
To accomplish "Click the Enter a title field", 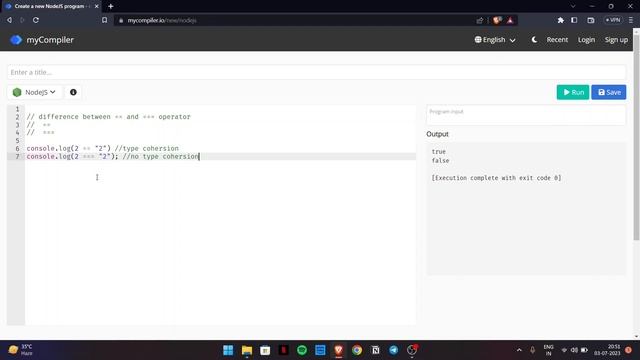I will point(316,72).
